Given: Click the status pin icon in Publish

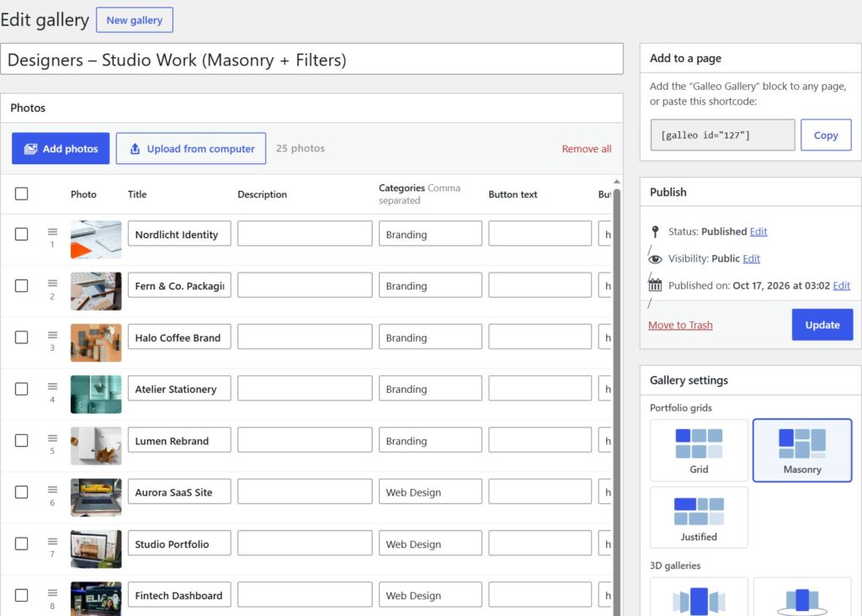Looking at the screenshot, I should pos(655,231).
